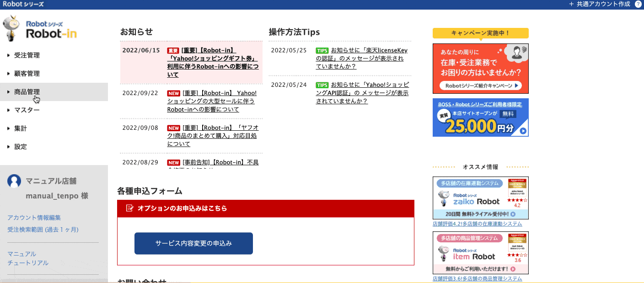Viewport: 644px width, 283px height.
Task: Open the 楽天licenseKeyの認証 tips article
Action: click(x=361, y=59)
